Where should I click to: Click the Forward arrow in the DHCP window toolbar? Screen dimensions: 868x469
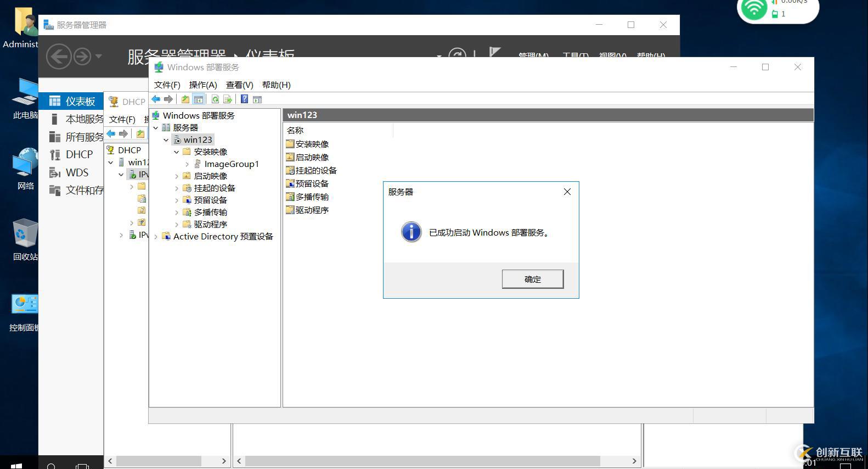123,133
